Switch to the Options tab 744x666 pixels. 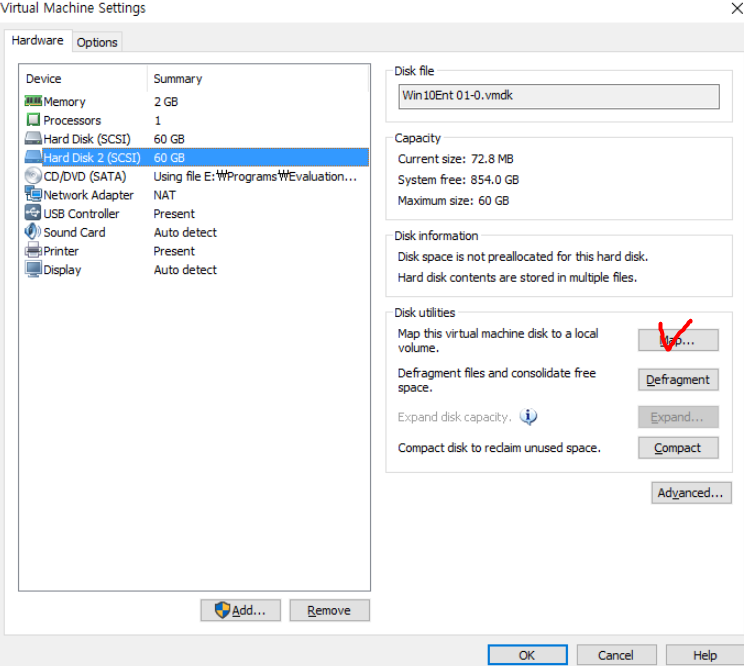[x=97, y=42]
